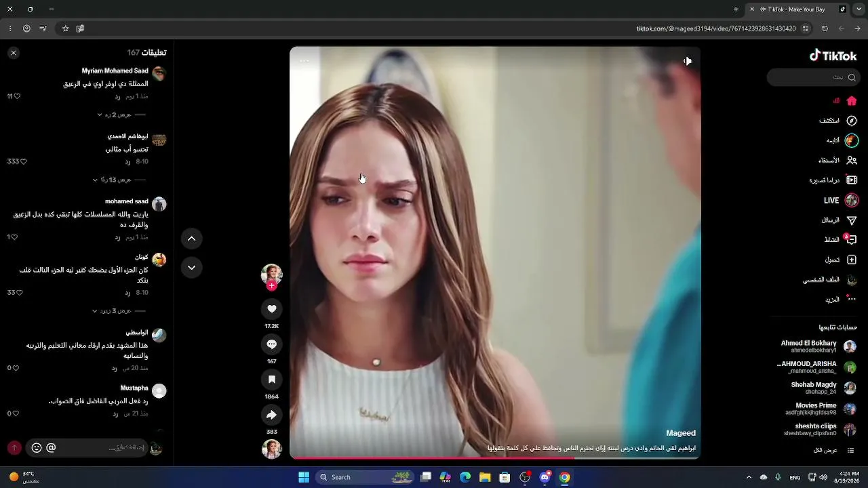Open the Explore (استكشف) compass icon
The width and height of the screenshot is (868, 488).
click(852, 121)
